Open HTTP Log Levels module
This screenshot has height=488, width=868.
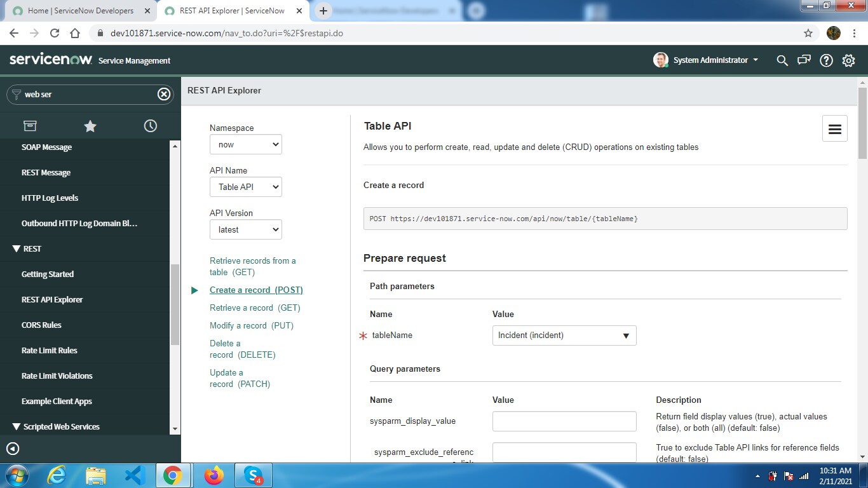point(50,198)
